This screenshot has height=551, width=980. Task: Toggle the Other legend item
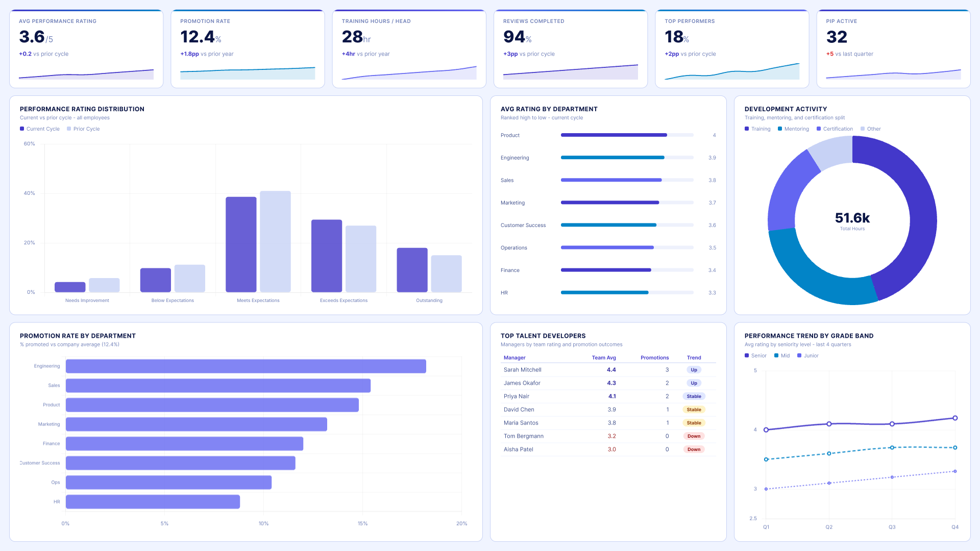[x=870, y=129]
